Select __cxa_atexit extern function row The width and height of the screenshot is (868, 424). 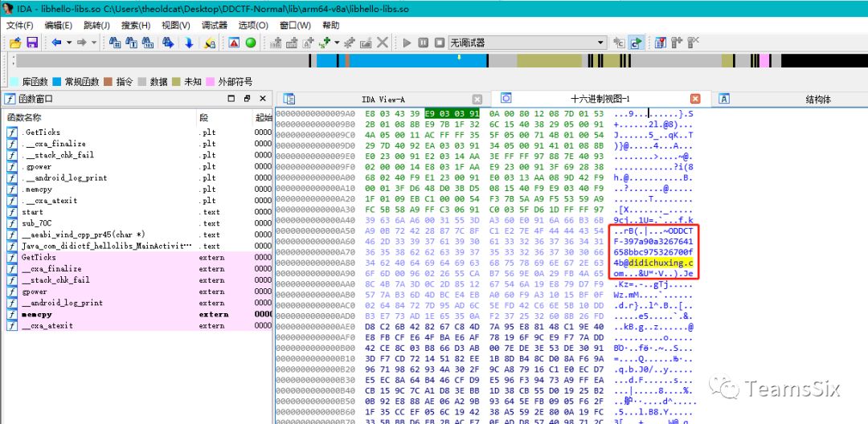click(x=139, y=325)
